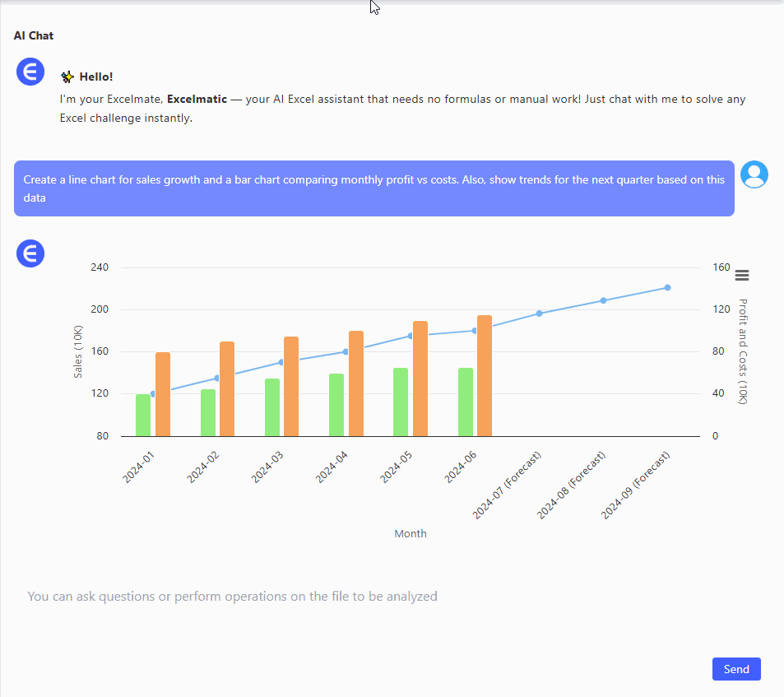
Task: Click the user's blue chat message bubble
Action: tap(373, 188)
